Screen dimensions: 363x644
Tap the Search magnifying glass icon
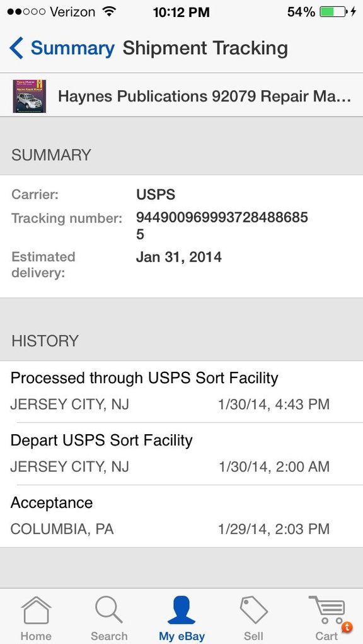coord(109,609)
